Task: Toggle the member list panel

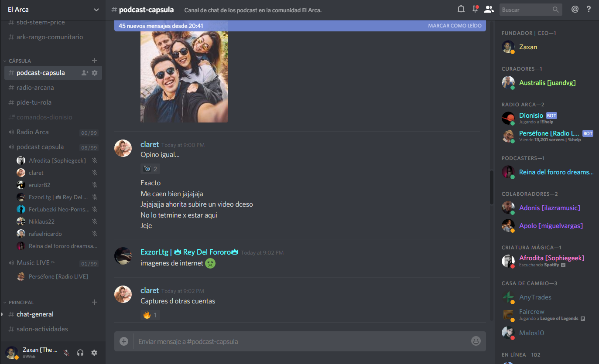Action: 489,9
